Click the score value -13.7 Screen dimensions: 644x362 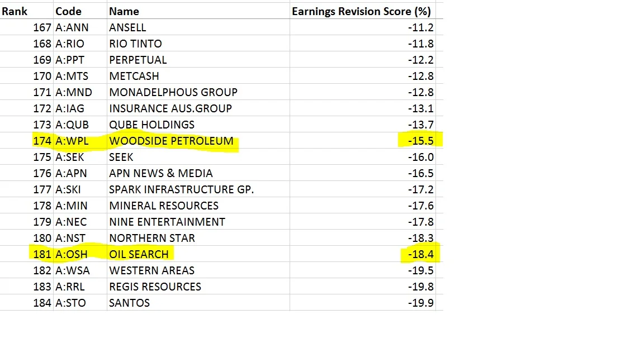[x=420, y=125]
